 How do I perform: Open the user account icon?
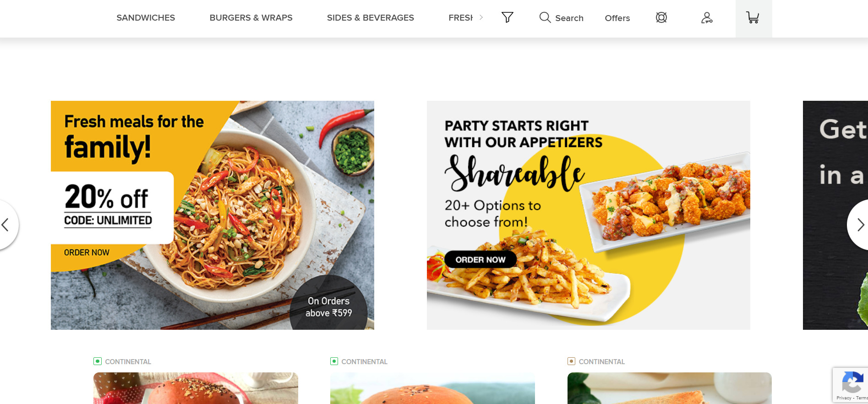707,17
